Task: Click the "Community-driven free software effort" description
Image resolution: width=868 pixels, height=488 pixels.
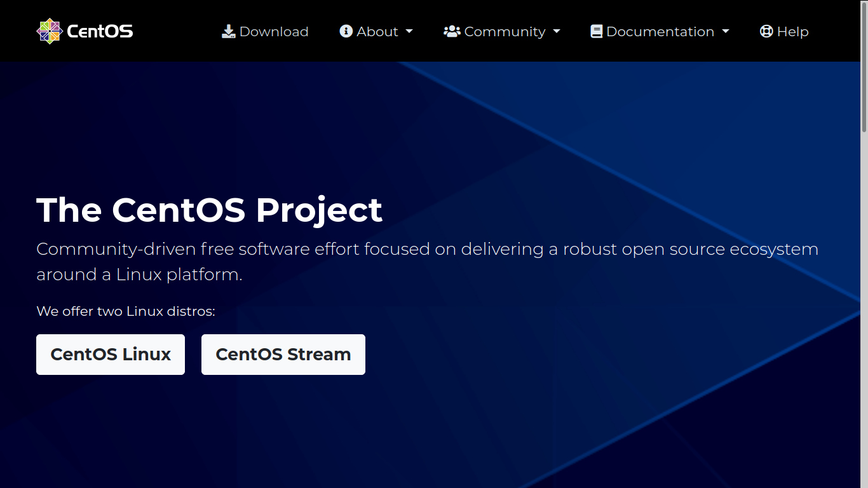Action: [x=427, y=262]
